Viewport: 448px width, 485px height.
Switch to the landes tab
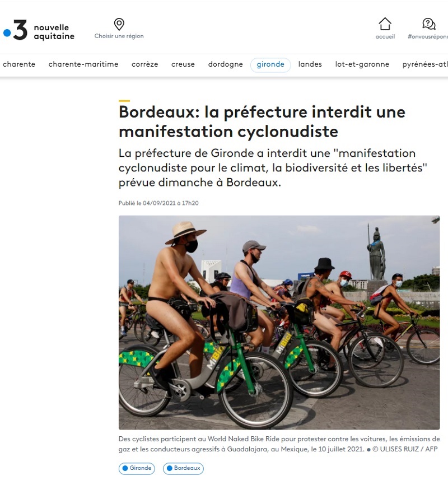click(310, 64)
